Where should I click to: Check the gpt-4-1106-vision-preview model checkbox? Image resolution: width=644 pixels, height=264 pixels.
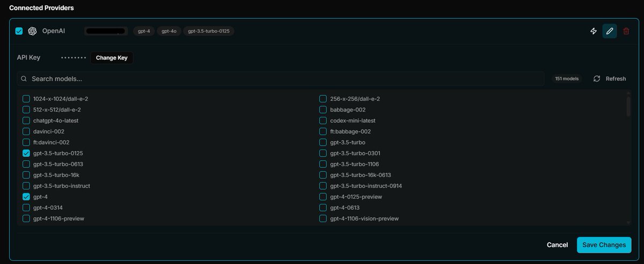tap(323, 218)
